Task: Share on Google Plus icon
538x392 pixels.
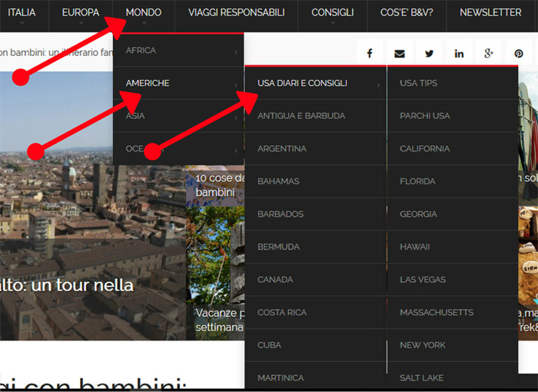Action: (489, 54)
